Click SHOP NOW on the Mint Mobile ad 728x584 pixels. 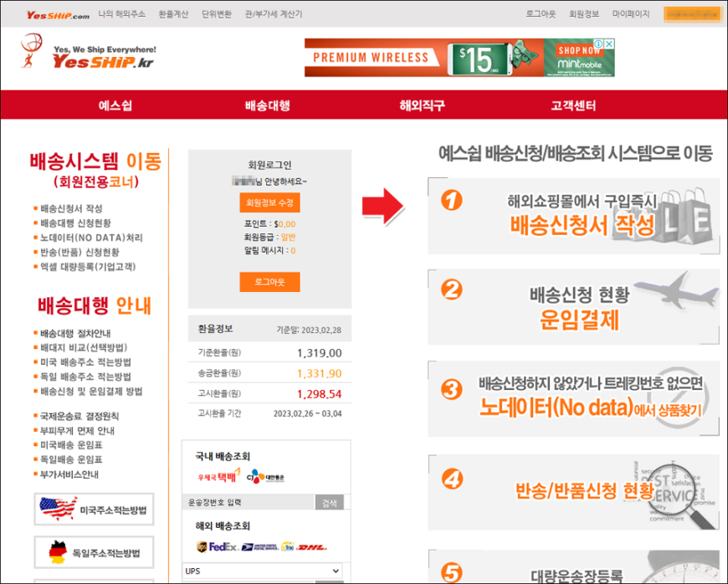click(579, 50)
